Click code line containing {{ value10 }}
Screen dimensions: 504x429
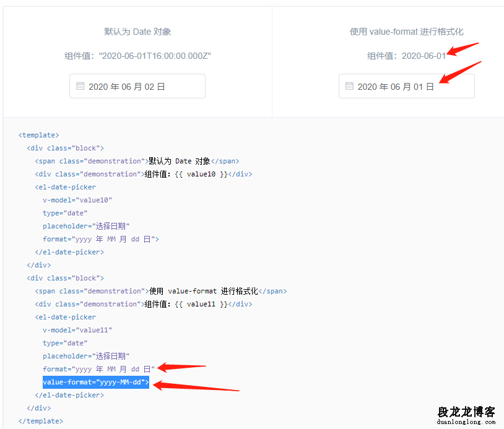tap(144, 174)
